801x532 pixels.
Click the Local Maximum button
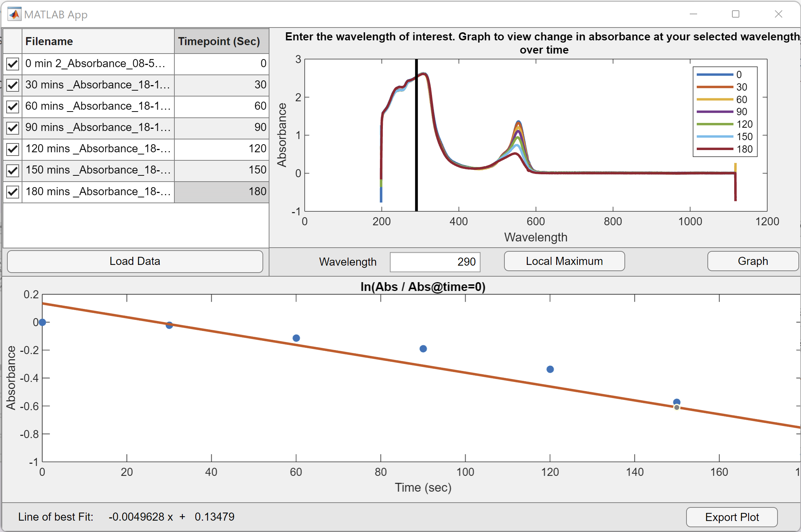[564, 261]
